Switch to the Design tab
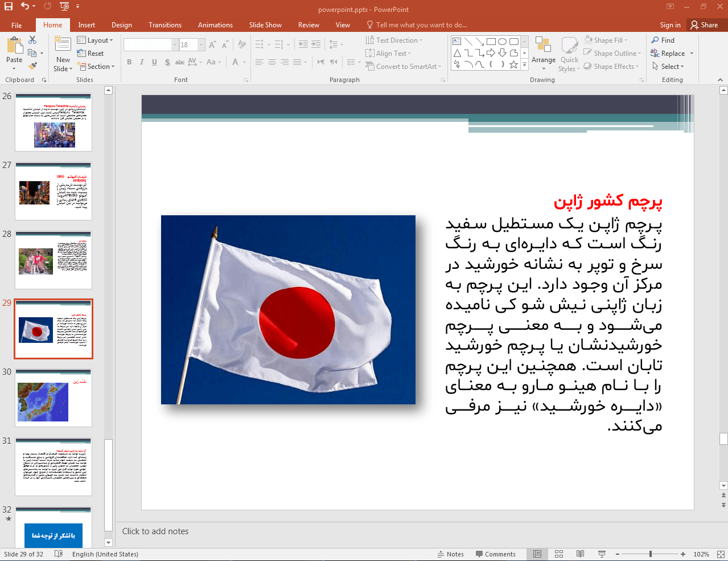Viewport: 728px width, 561px height. (x=121, y=25)
